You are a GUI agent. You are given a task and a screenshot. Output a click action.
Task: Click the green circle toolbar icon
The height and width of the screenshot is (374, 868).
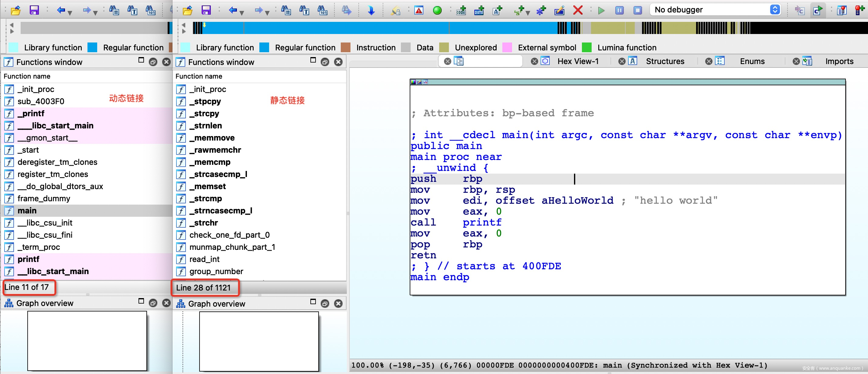pyautogui.click(x=437, y=10)
